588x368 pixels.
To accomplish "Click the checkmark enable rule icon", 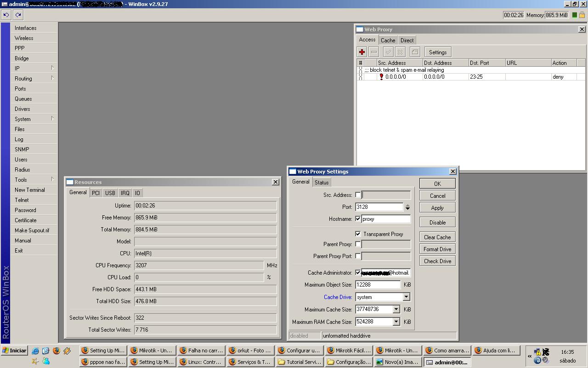I will pyautogui.click(x=388, y=52).
